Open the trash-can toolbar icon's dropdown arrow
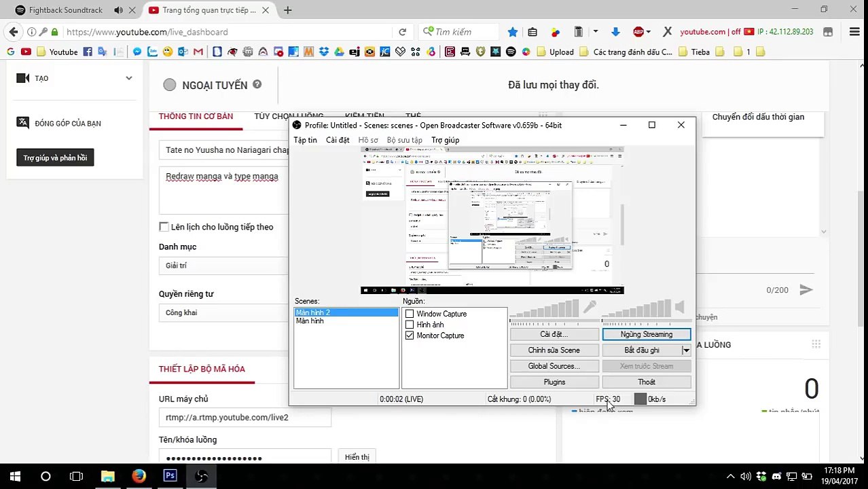 (596, 32)
